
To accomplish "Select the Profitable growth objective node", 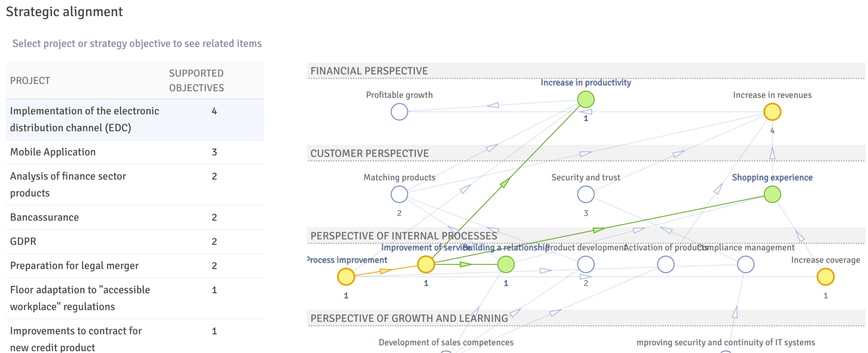I will (399, 112).
